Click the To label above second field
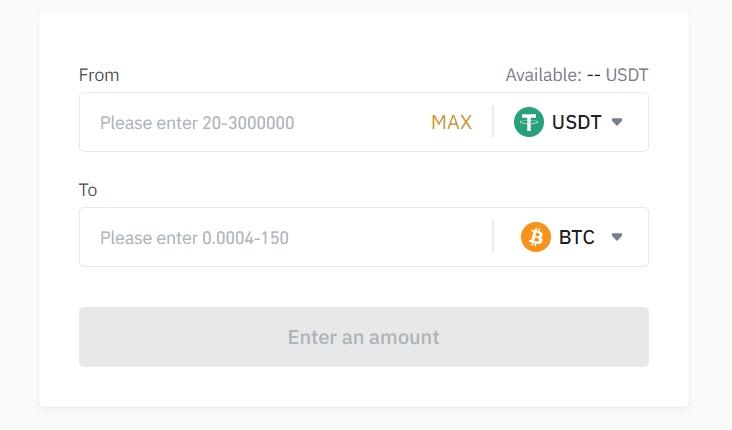 pyautogui.click(x=88, y=190)
